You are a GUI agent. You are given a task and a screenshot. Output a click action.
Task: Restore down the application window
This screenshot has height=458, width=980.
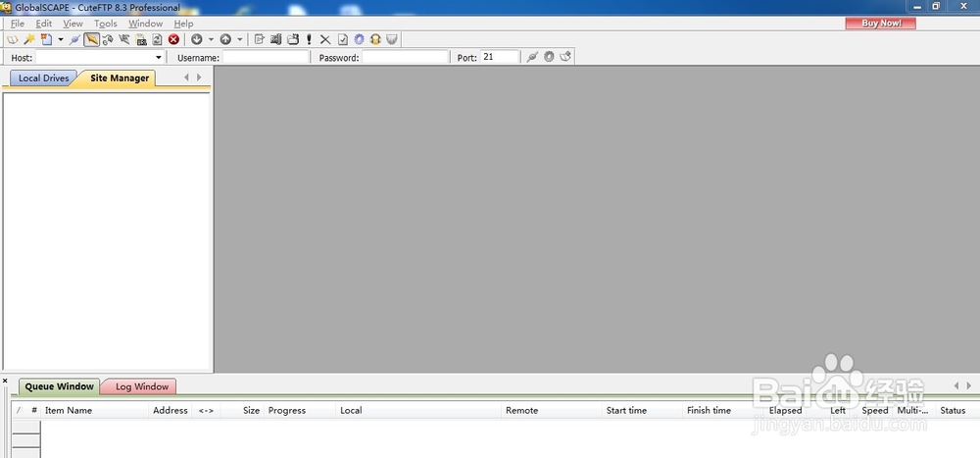coord(936,6)
